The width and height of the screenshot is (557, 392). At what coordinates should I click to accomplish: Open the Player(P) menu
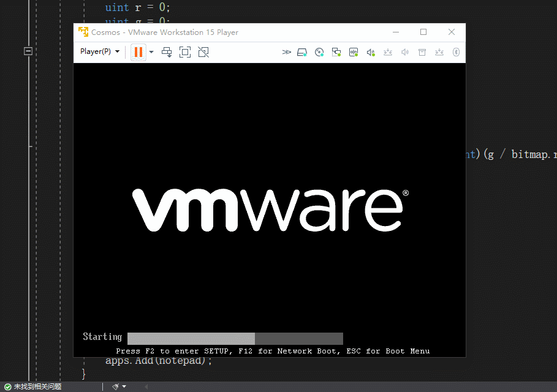[99, 52]
